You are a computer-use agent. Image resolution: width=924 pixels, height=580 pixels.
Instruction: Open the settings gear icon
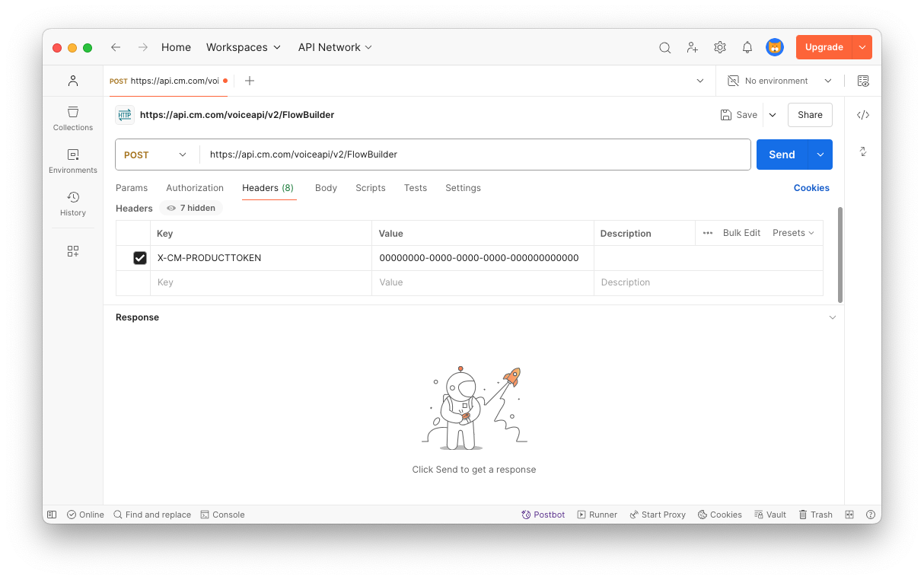tap(719, 47)
